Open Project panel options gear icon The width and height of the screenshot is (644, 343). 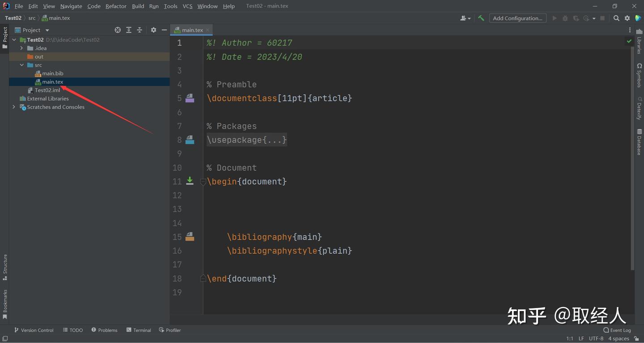(x=153, y=30)
